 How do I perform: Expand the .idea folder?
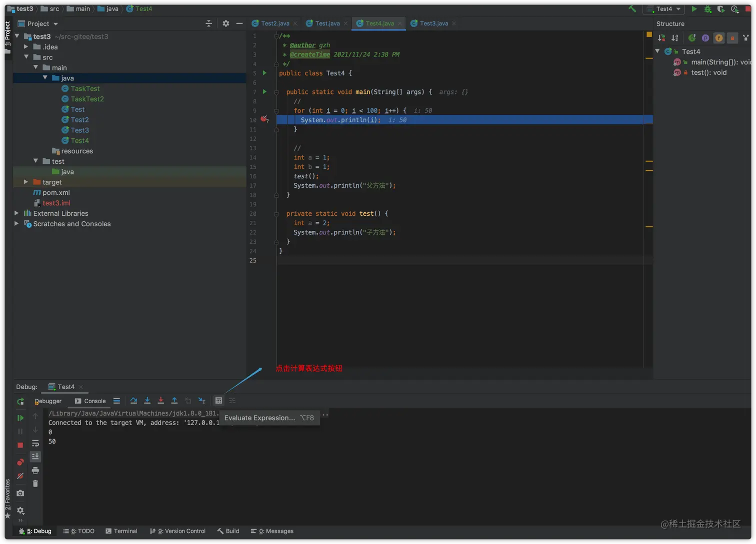[26, 47]
